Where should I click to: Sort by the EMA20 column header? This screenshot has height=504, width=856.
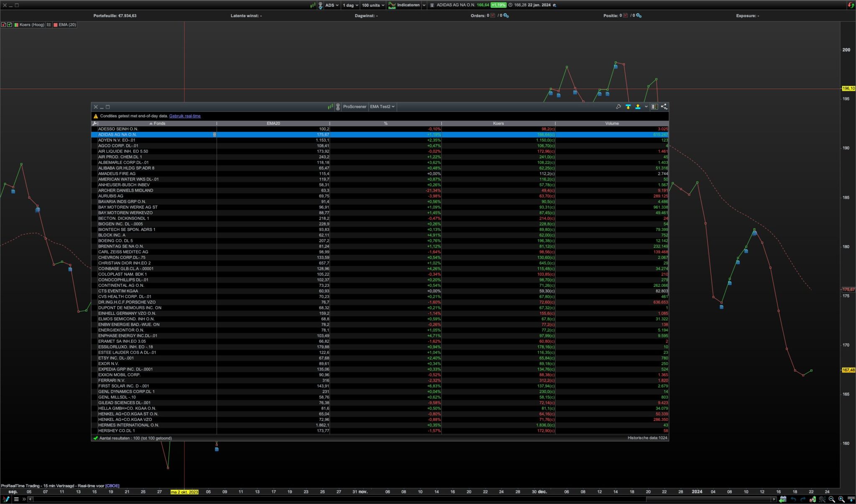pos(273,124)
